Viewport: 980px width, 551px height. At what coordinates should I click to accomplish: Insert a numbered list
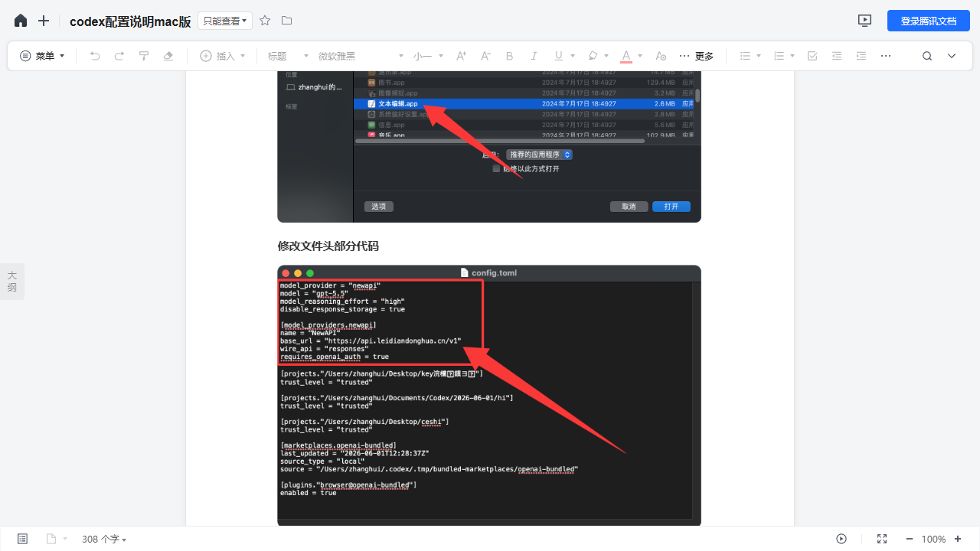pos(779,56)
